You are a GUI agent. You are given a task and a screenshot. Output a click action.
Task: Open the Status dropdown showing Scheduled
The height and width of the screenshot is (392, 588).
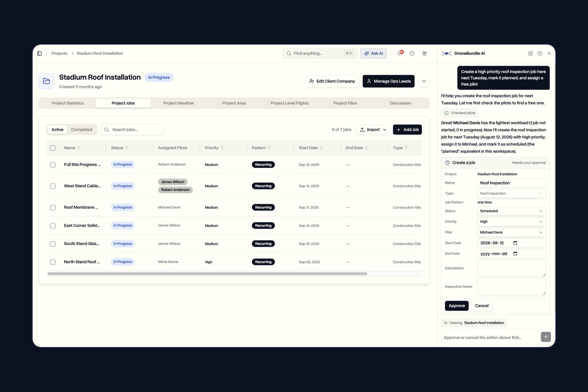(x=511, y=211)
